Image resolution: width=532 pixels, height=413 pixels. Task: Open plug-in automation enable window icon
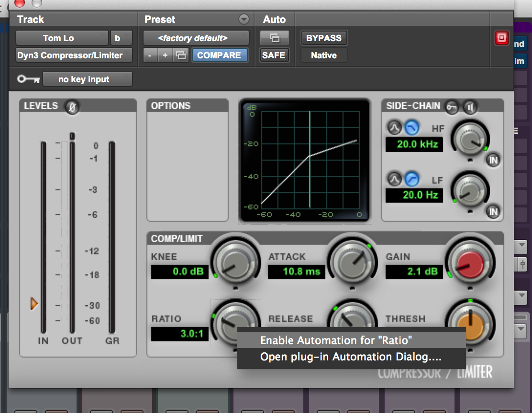pyautogui.click(x=274, y=38)
